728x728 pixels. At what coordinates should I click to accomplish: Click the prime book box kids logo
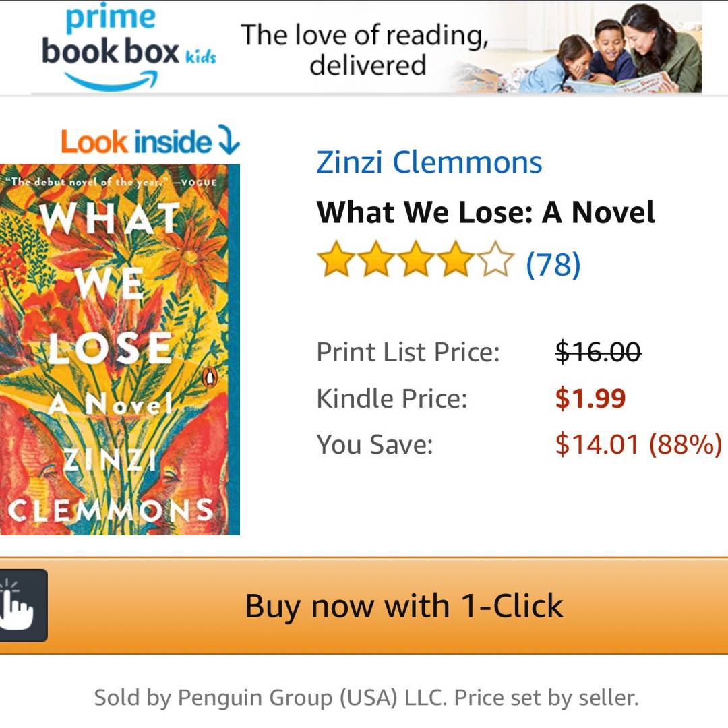click(128, 46)
